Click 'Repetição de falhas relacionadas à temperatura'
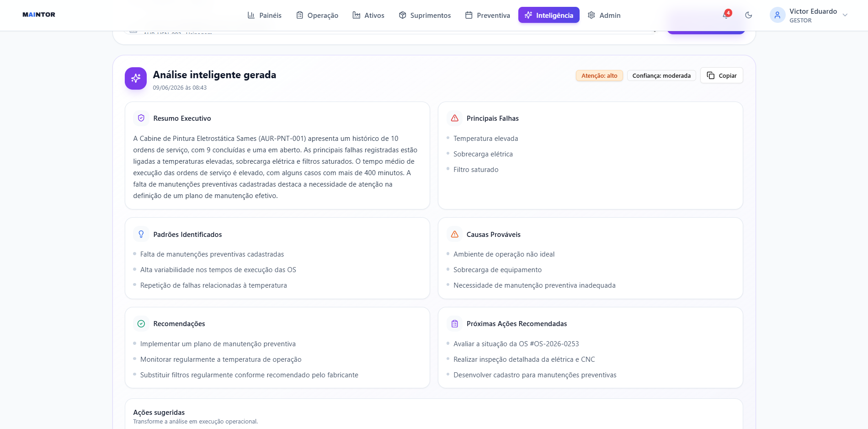This screenshot has height=429, width=868. 213,285
